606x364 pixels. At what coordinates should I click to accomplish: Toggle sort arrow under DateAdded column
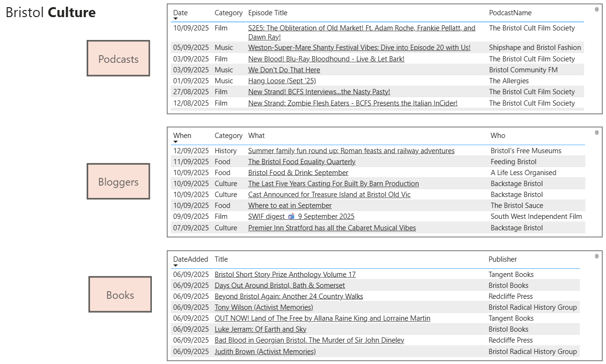click(x=176, y=266)
